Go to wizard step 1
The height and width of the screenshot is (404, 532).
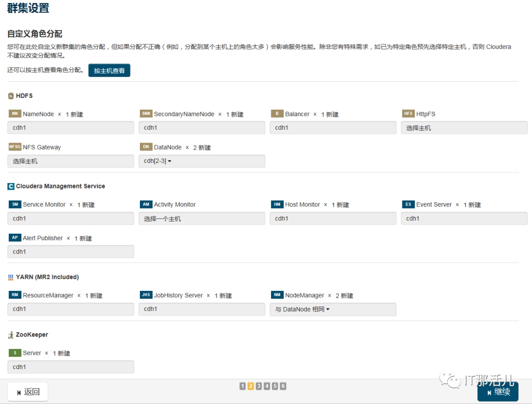click(242, 386)
